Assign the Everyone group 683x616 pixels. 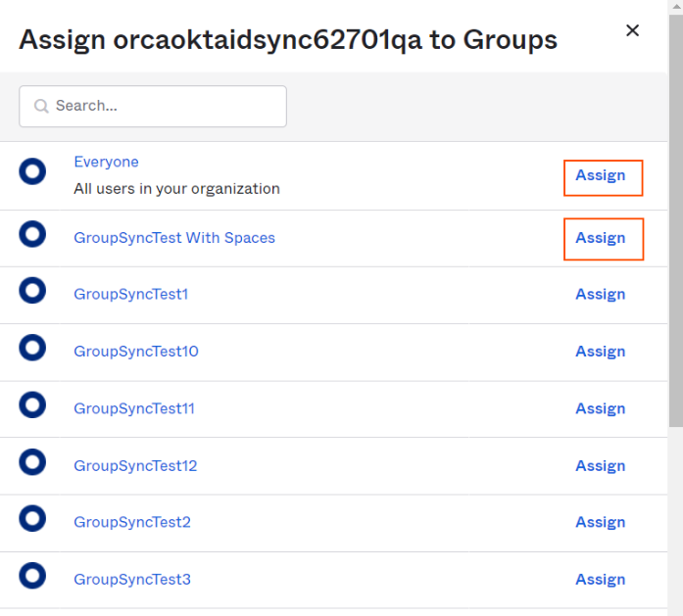[x=604, y=177]
